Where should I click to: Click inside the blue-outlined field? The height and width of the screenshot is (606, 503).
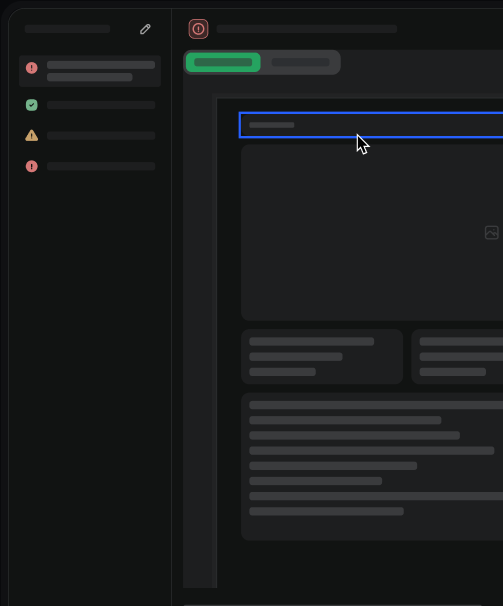point(371,125)
